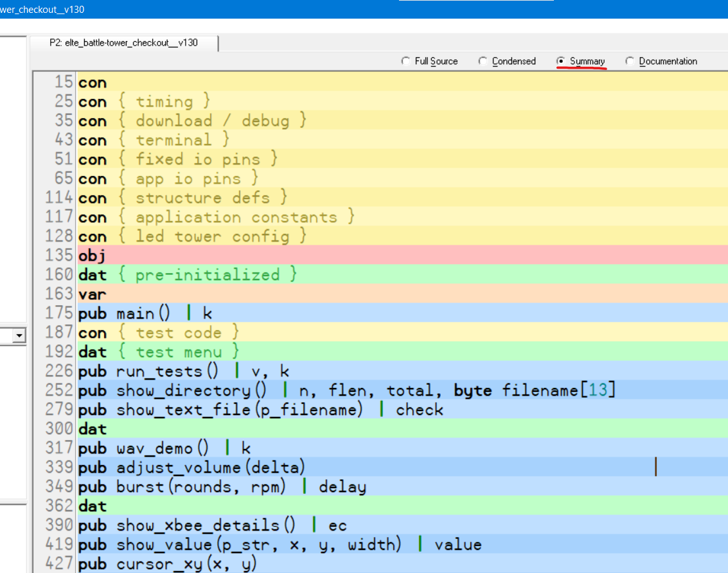The image size is (728, 573).
Task: Open the dropdown arrow in the left panel
Action: [x=19, y=335]
